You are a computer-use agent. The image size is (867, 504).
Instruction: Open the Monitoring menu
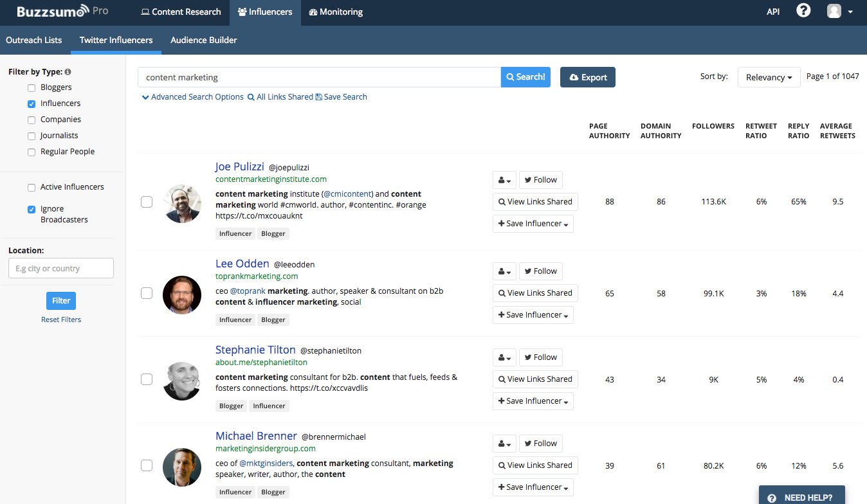click(x=336, y=12)
